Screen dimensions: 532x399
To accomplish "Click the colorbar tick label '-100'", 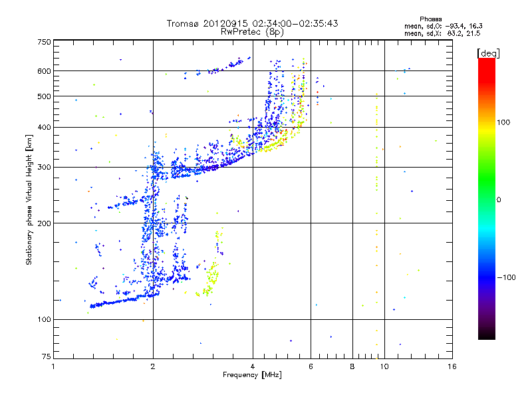I will pyautogui.click(x=507, y=277).
